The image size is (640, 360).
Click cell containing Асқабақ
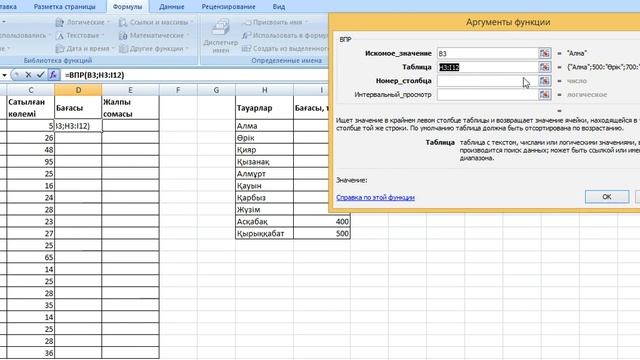tap(264, 222)
